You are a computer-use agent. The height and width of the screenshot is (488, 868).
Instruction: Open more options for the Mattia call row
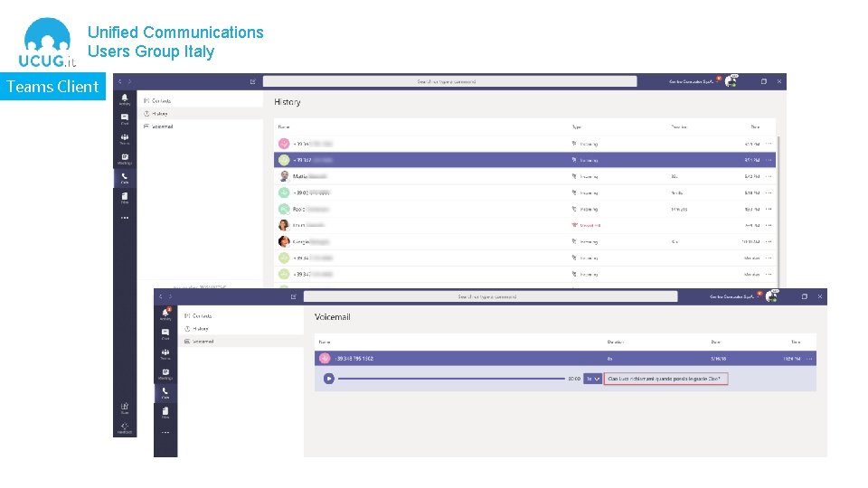(x=769, y=176)
